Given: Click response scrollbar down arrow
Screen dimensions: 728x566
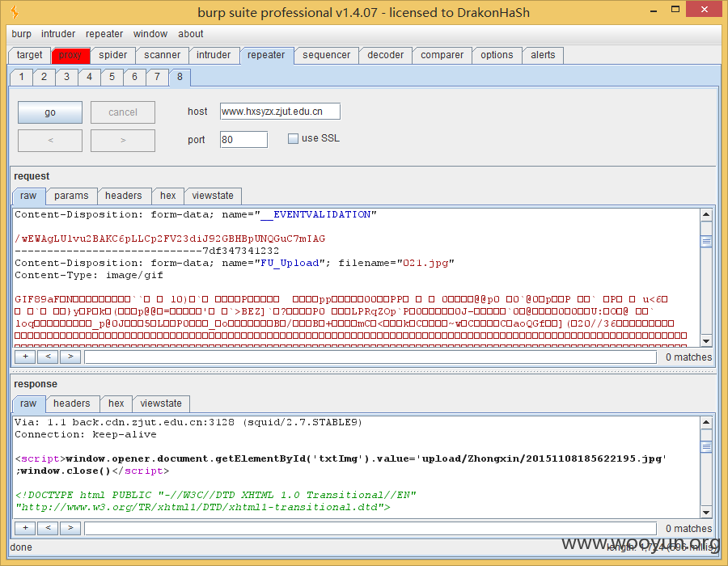Looking at the screenshot, I should click(x=706, y=513).
